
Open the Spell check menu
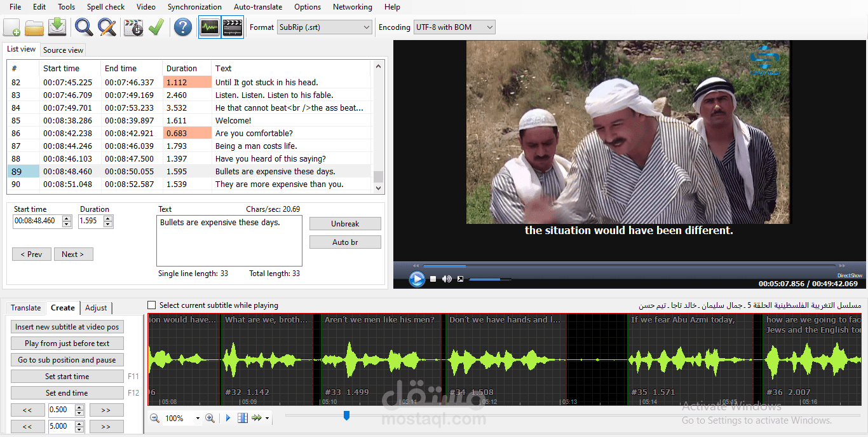tap(105, 7)
